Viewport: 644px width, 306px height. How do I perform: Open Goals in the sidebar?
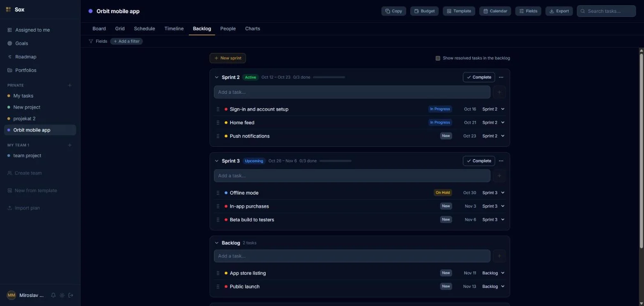click(x=21, y=43)
